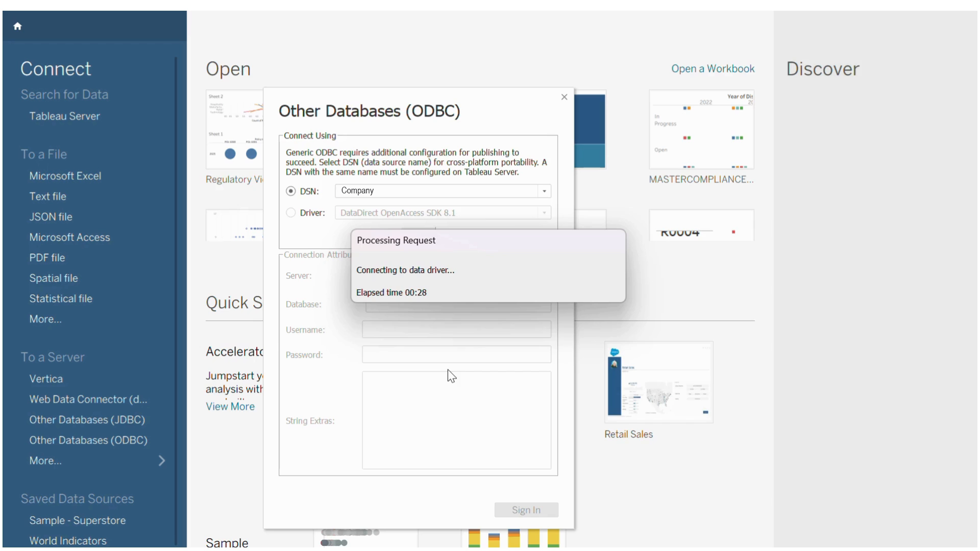Click the View More accelerators link
Viewport: 980px width, 551px height.
pyautogui.click(x=230, y=407)
